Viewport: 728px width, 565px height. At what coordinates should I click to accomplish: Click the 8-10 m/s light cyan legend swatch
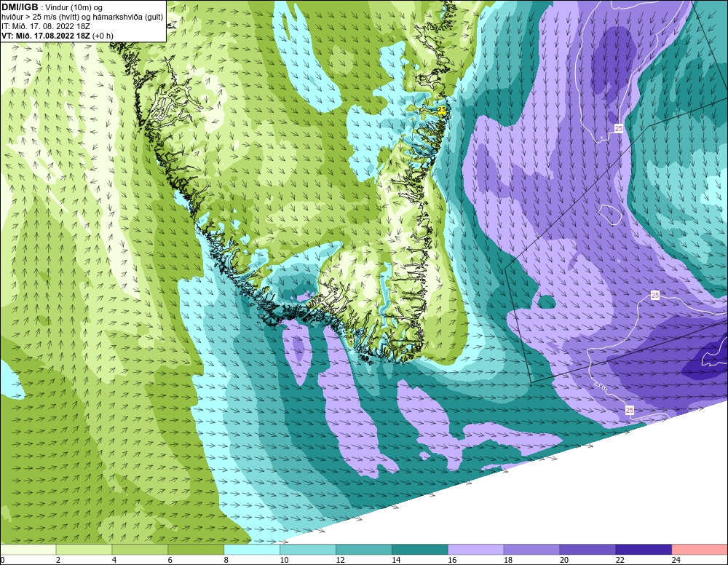tap(252, 550)
